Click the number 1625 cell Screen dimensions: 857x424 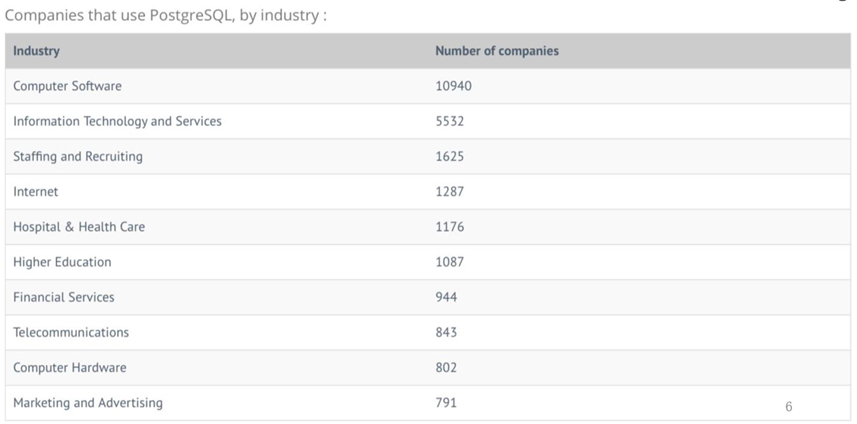pyautogui.click(x=450, y=156)
